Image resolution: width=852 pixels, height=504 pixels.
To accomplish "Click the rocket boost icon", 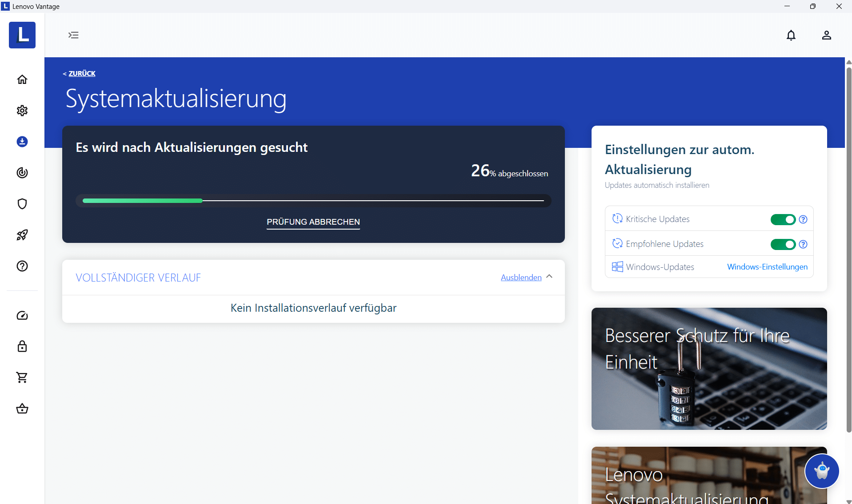I will tap(22, 235).
